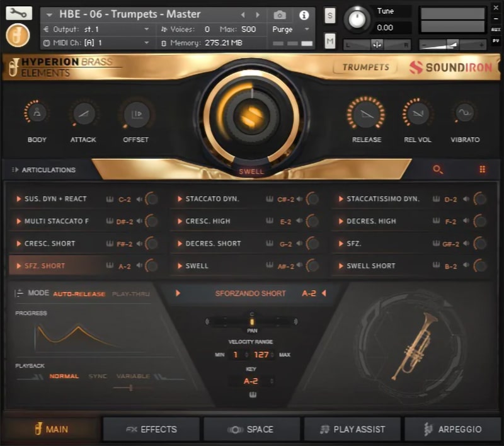504x446 pixels.
Task: Click the next preset arrow
Action: tap(258, 14)
